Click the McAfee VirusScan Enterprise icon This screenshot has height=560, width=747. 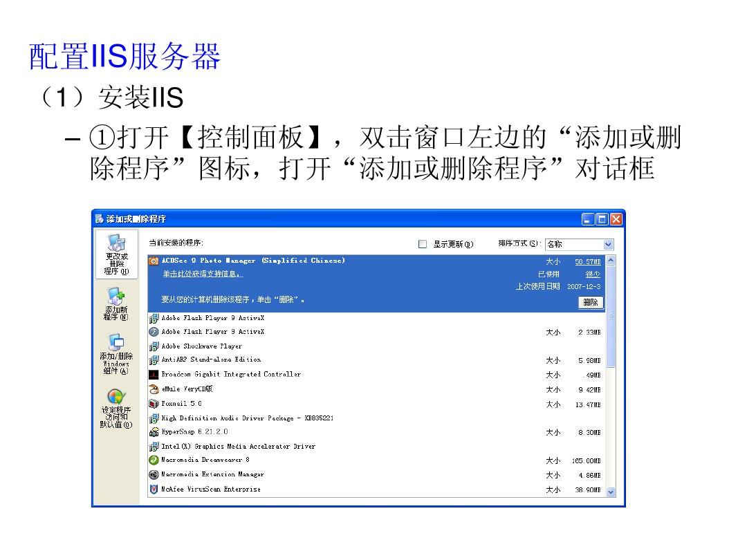click(x=154, y=489)
